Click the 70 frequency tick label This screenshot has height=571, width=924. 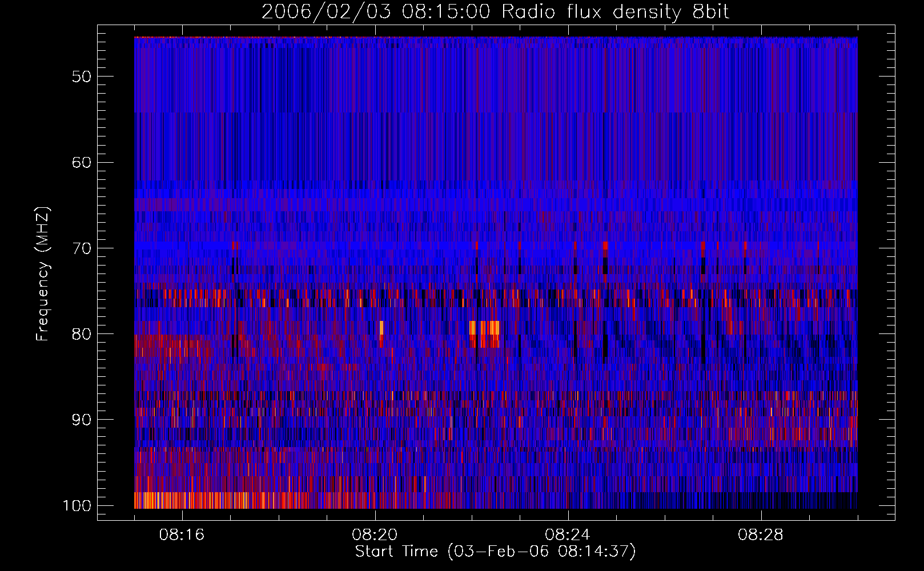tap(82, 248)
